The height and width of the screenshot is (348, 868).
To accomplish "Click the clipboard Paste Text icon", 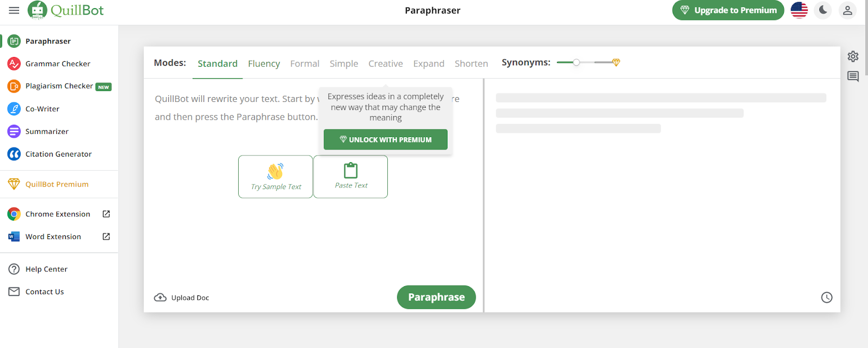I will (x=351, y=170).
